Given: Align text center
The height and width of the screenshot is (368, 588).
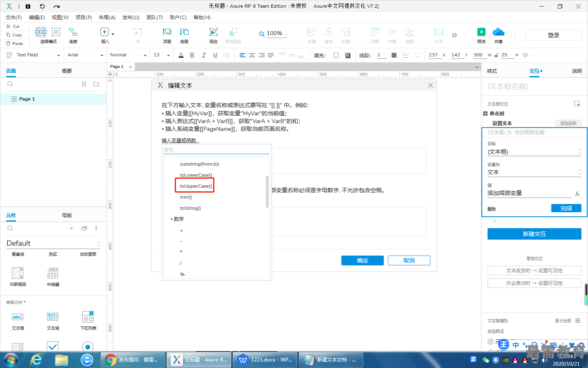Looking at the screenshot, I should (252, 55).
